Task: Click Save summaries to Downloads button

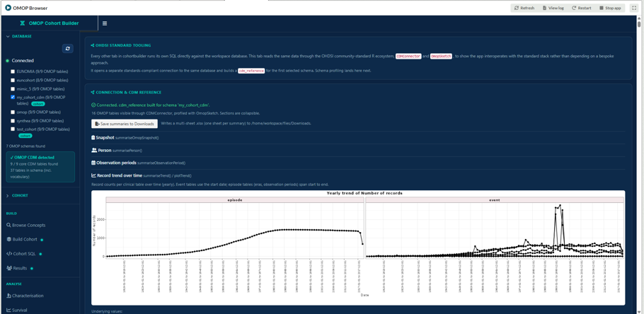Action: click(125, 124)
